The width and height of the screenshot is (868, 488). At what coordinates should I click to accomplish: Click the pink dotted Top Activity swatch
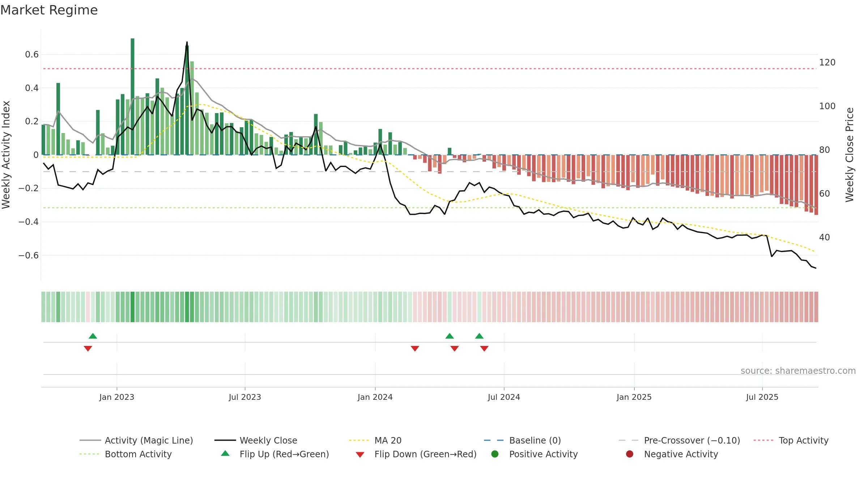[763, 440]
